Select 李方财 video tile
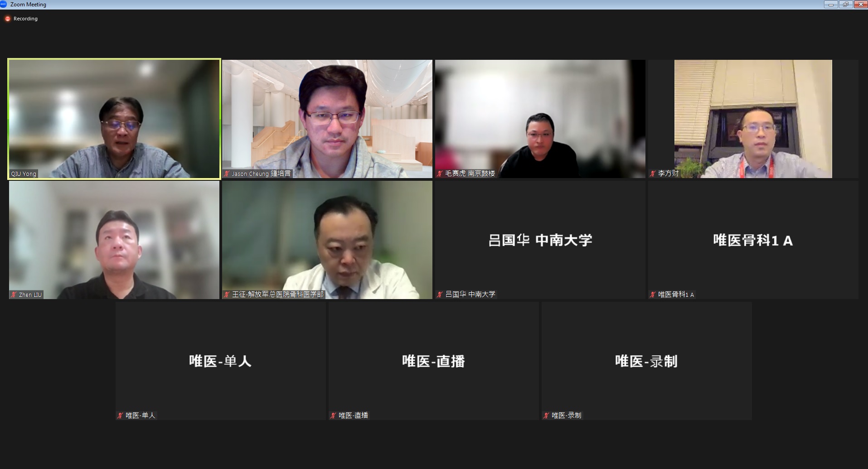Image resolution: width=868 pixels, height=469 pixels. (753, 119)
